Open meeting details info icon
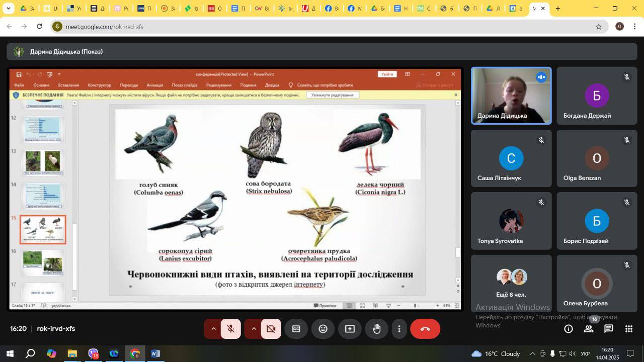 click(568, 329)
